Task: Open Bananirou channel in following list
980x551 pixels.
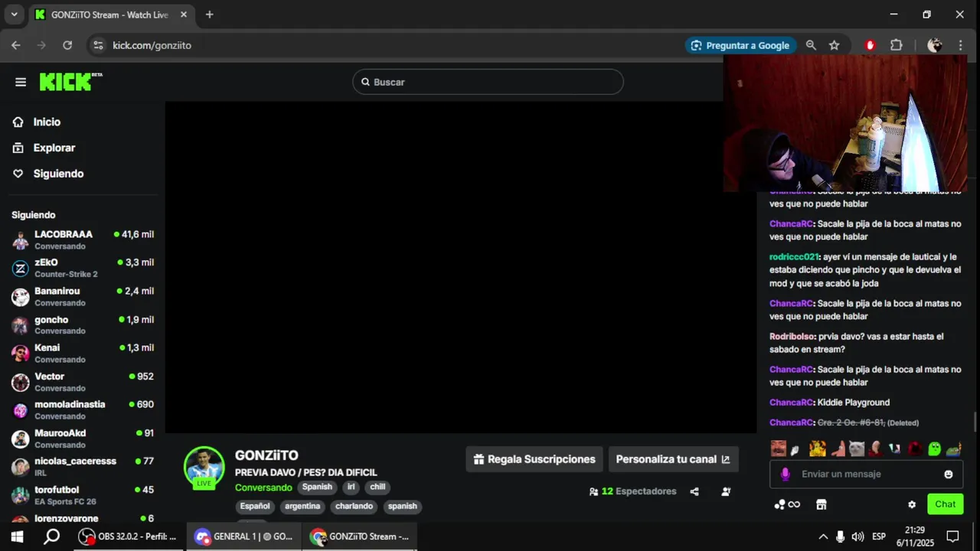Action: (x=83, y=296)
